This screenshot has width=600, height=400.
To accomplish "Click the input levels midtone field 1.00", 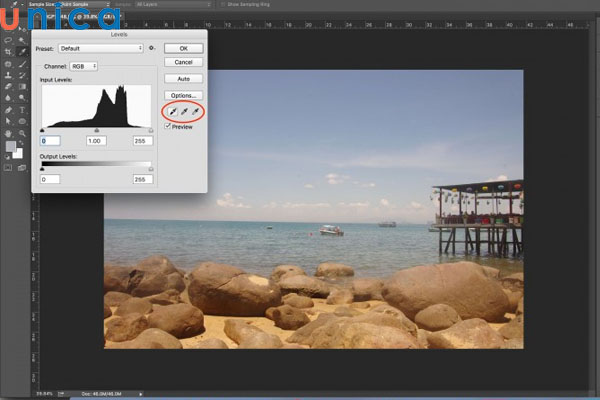I will click(x=96, y=140).
